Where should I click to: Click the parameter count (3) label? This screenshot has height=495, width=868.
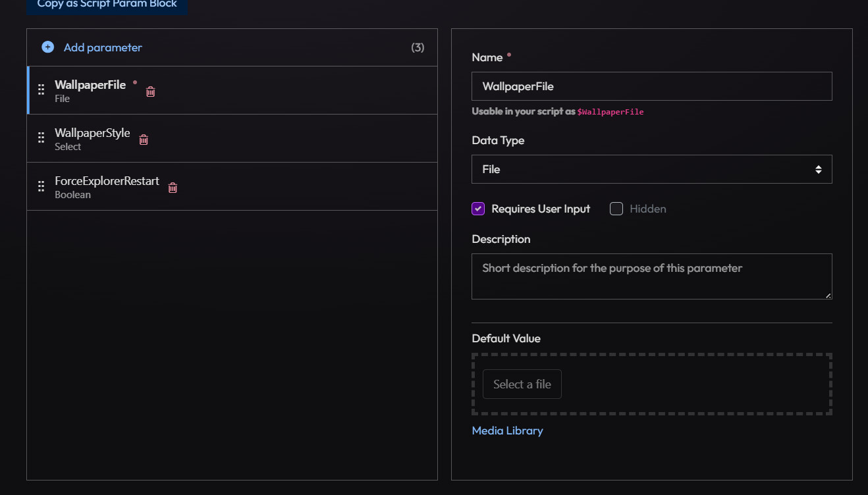pos(418,47)
